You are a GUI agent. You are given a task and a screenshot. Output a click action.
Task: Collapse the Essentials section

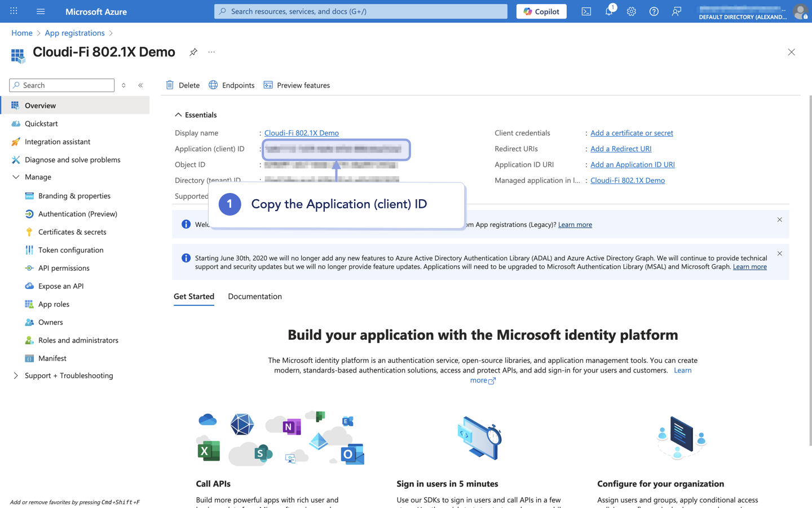point(178,115)
